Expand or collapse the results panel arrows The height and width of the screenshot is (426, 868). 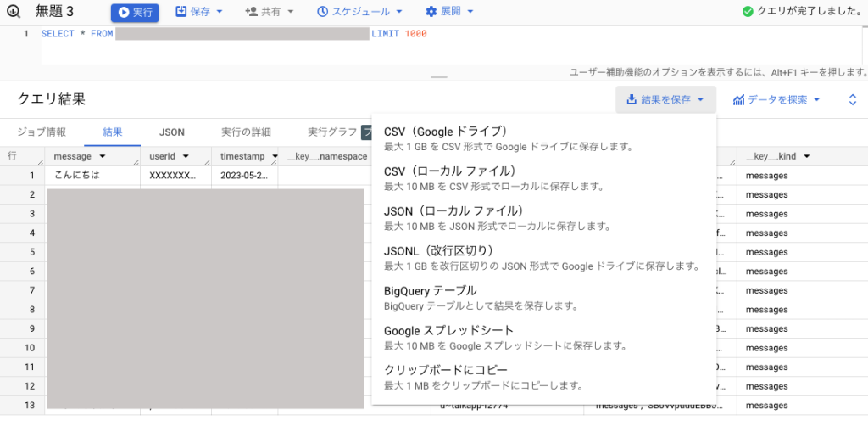[853, 100]
